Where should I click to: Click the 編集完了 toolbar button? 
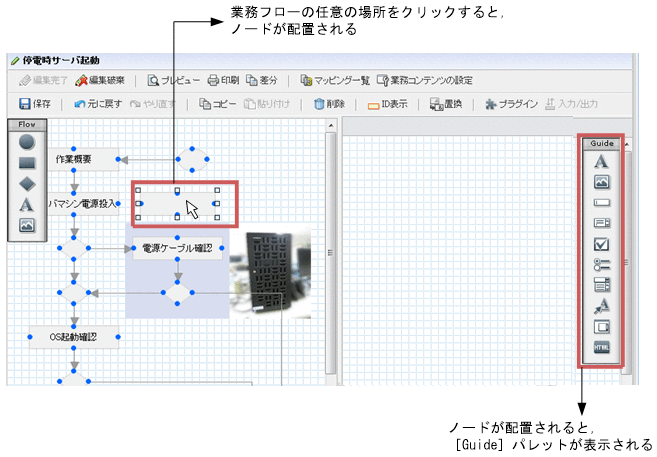[x=44, y=80]
